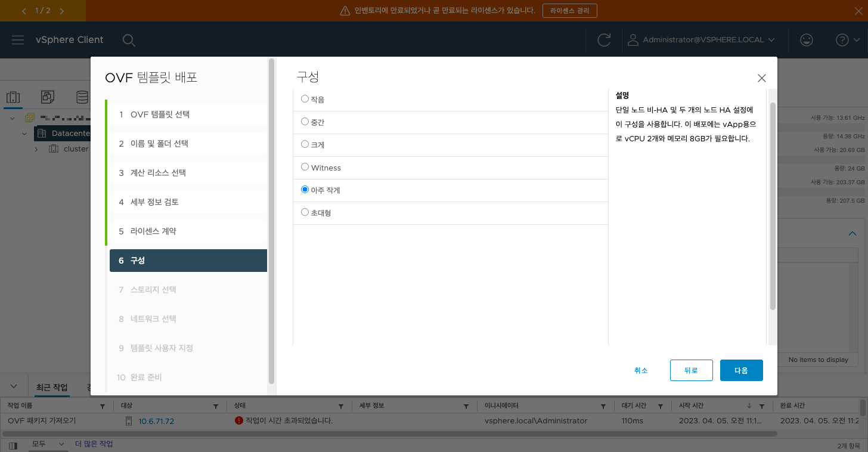Viewport: 868px width, 452px height.
Task: Go to next notification banner arrow
Action: click(x=62, y=11)
